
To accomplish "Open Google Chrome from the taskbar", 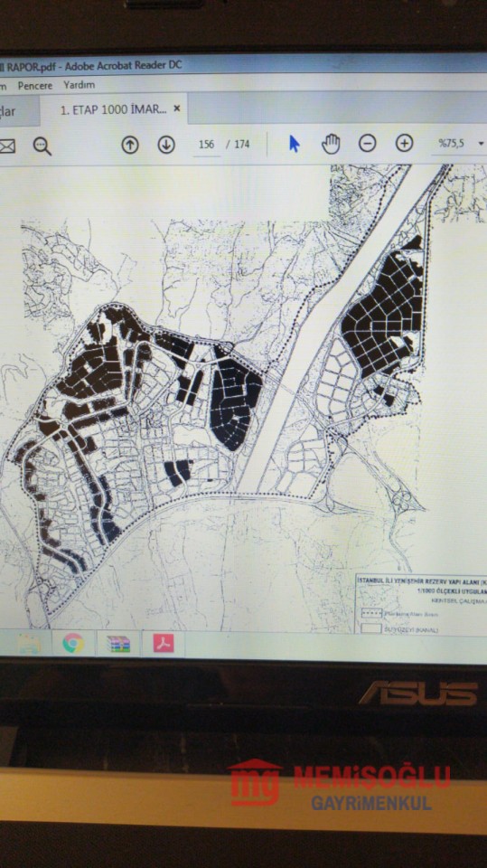I will click(x=73, y=643).
